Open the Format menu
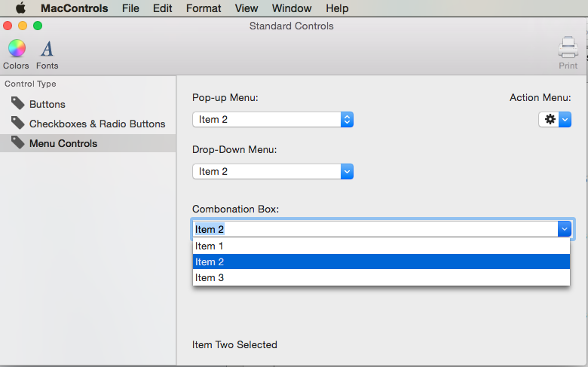Viewport: 588px width, 367px height. [x=204, y=8]
